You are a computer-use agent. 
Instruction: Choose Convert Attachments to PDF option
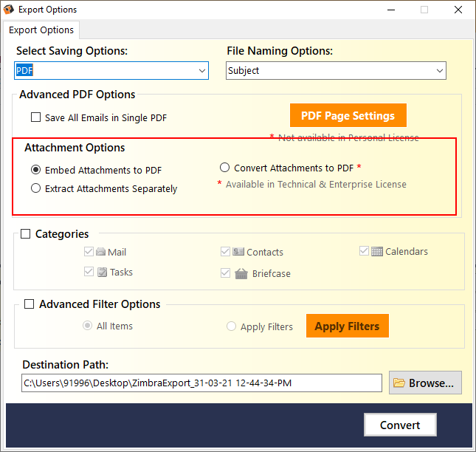(224, 168)
